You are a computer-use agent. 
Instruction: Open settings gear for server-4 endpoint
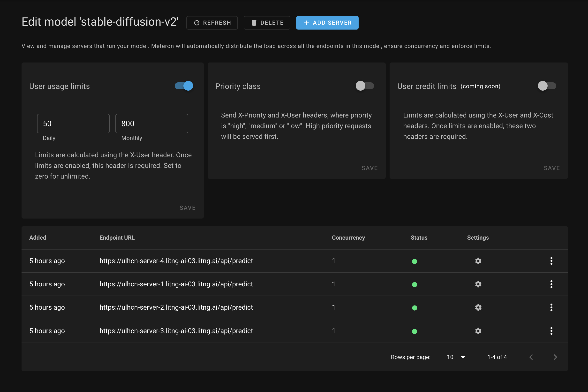click(478, 261)
